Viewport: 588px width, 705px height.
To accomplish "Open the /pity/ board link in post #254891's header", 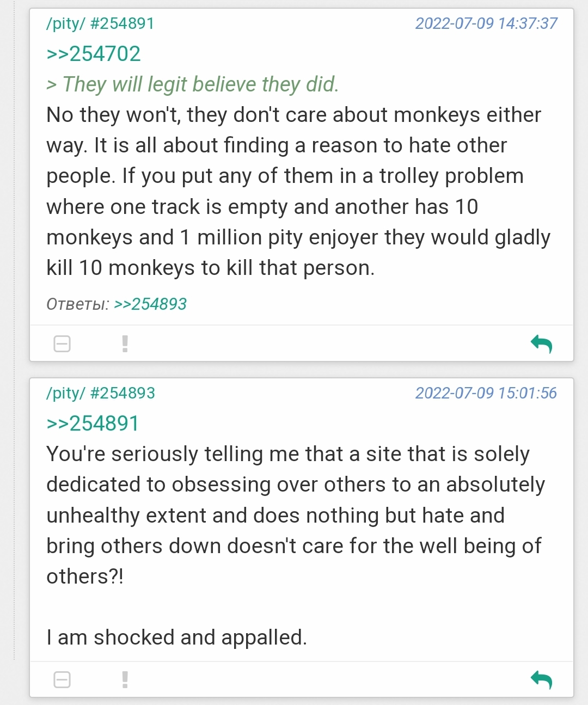I will [65, 23].
